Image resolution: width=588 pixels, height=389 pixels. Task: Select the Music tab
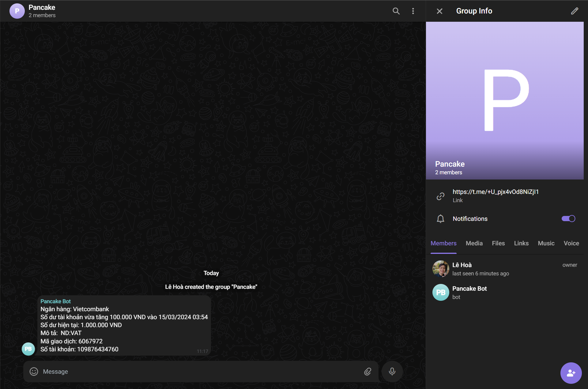[x=546, y=243]
